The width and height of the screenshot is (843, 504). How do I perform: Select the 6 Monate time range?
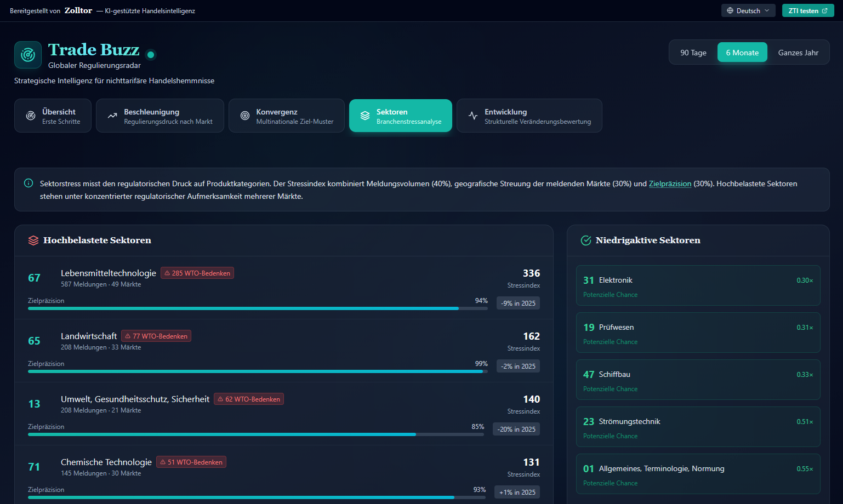coord(742,52)
